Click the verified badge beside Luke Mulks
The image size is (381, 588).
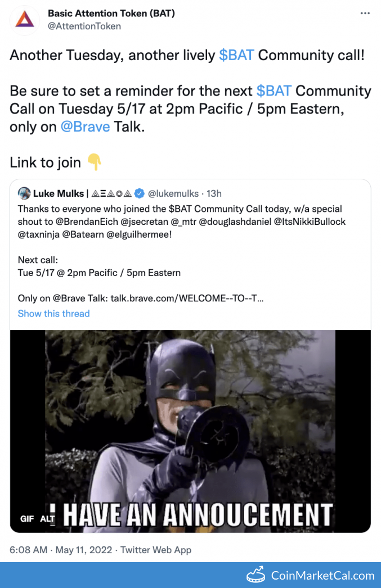point(139,193)
